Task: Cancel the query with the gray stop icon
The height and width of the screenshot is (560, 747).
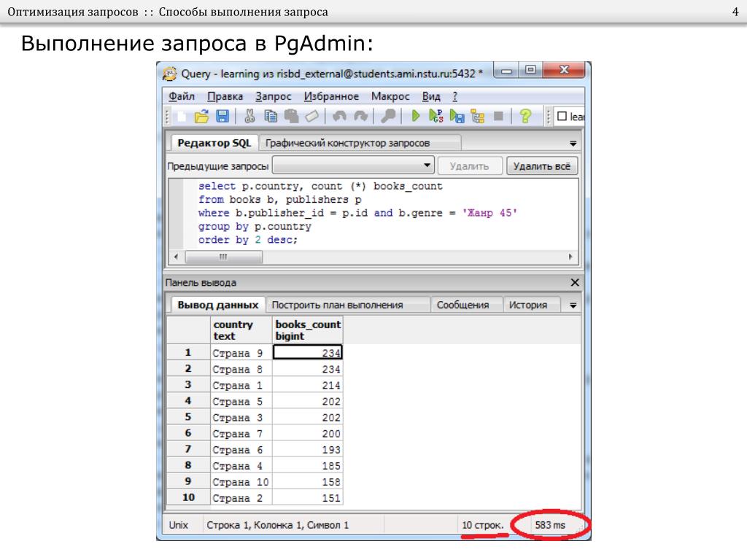Action: tap(498, 116)
